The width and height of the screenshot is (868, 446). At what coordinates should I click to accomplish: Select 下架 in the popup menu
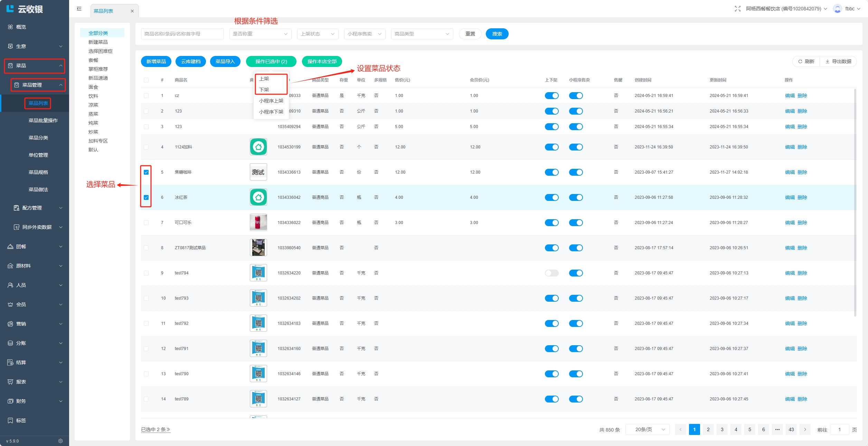point(264,90)
